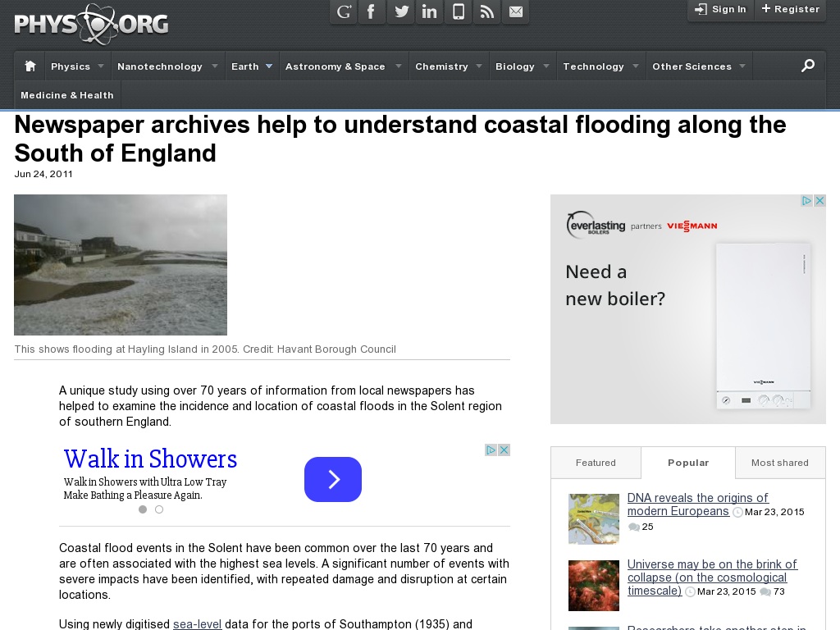The image size is (840, 630).
Task: Expand the Earth menu chevron
Action: click(x=268, y=66)
